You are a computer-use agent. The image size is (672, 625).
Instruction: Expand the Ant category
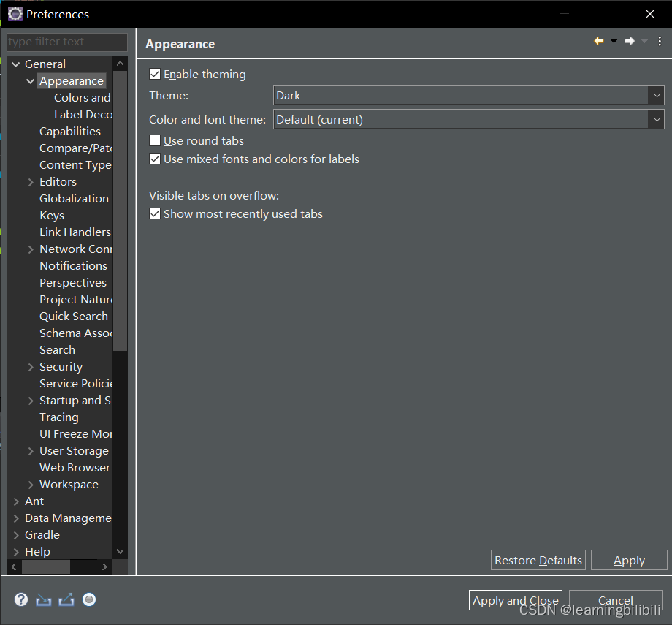[x=16, y=501]
